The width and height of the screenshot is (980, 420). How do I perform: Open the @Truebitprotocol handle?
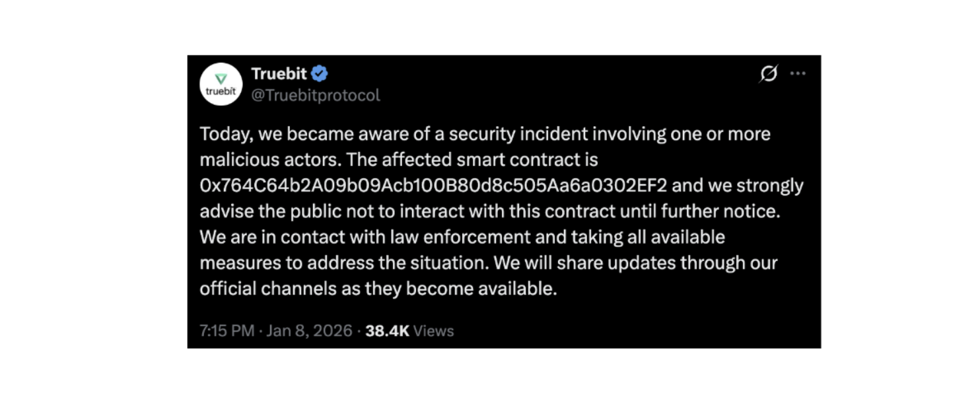click(x=316, y=94)
